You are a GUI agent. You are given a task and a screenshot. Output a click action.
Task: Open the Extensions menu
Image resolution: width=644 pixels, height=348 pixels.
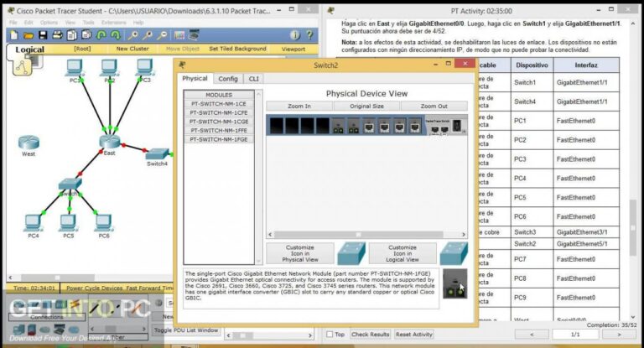[114, 23]
